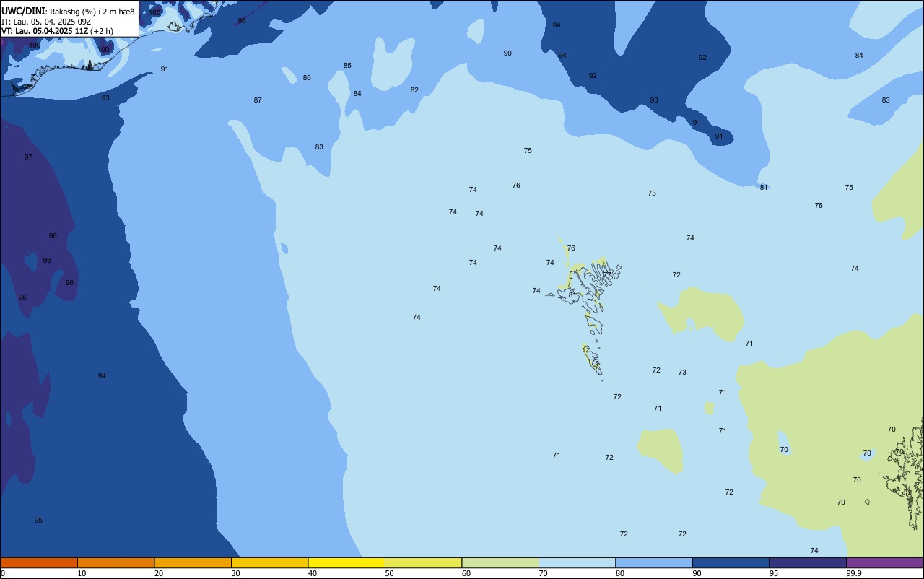Pick the amber 20–30 legend swatch
Image resolution: width=924 pixels, height=579 pixels.
[x=193, y=562]
